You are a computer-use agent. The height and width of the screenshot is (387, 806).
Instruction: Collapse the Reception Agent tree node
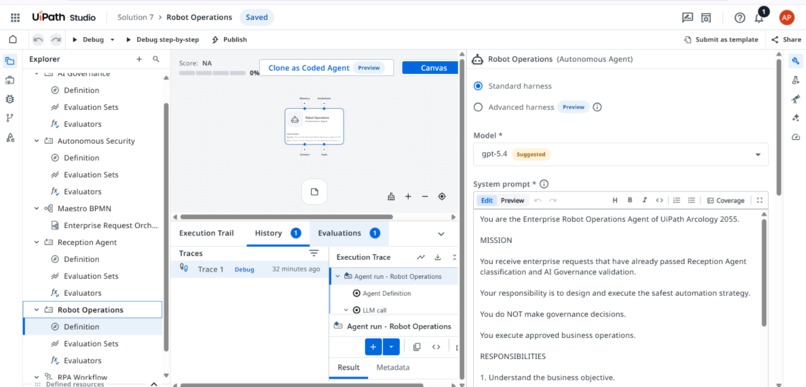pos(36,243)
